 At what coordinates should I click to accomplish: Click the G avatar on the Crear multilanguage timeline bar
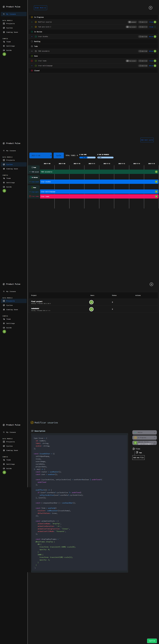(x=156, y=192)
